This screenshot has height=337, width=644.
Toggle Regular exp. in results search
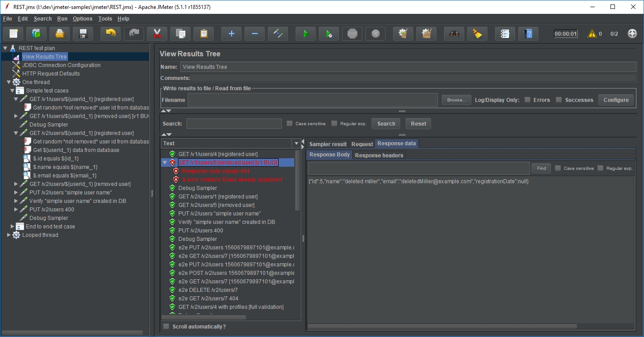(x=334, y=123)
